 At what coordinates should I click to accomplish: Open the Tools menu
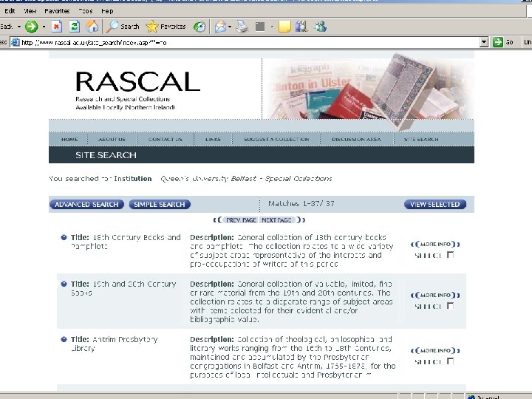[86, 11]
